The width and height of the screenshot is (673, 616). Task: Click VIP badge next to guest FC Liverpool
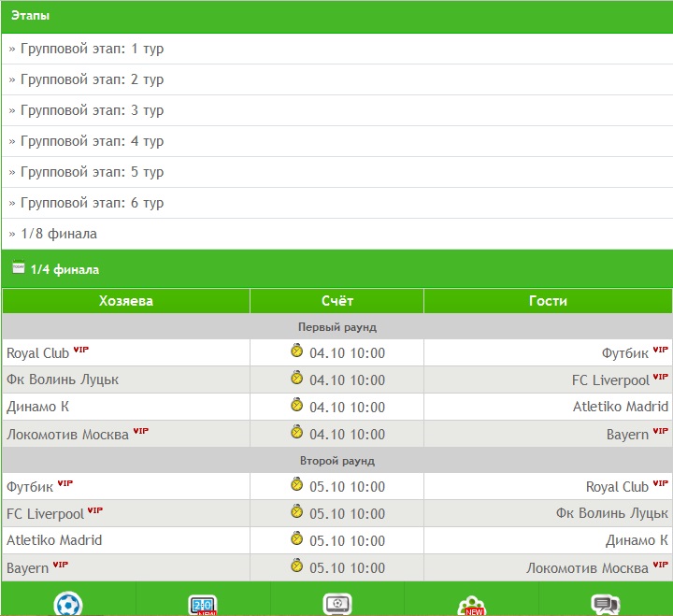tap(661, 377)
